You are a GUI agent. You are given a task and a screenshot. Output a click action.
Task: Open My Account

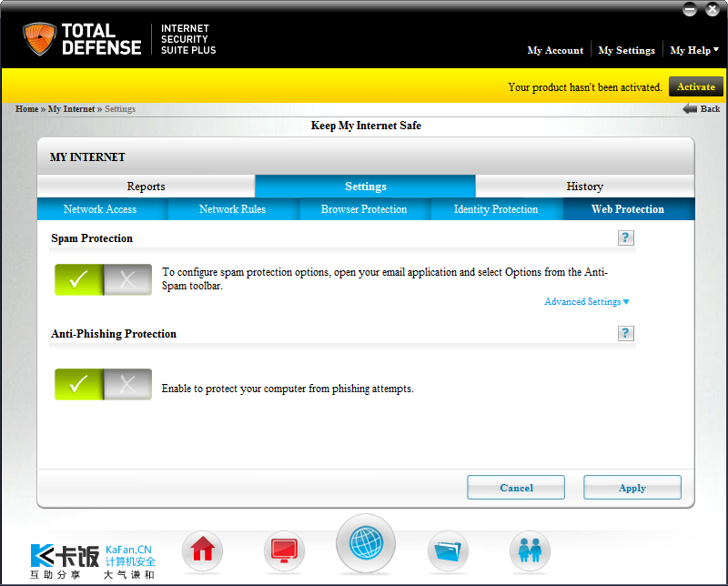coord(555,50)
